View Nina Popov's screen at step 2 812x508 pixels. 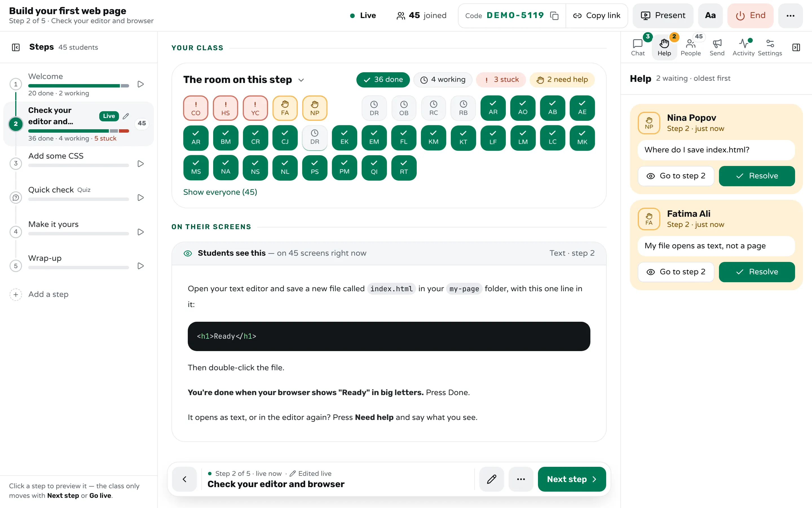click(676, 176)
